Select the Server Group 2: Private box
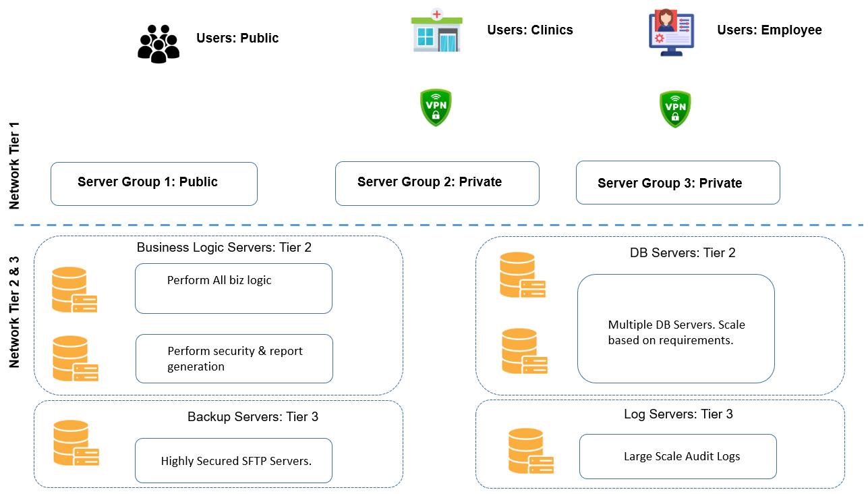This screenshot has width=868, height=494. tap(437, 183)
